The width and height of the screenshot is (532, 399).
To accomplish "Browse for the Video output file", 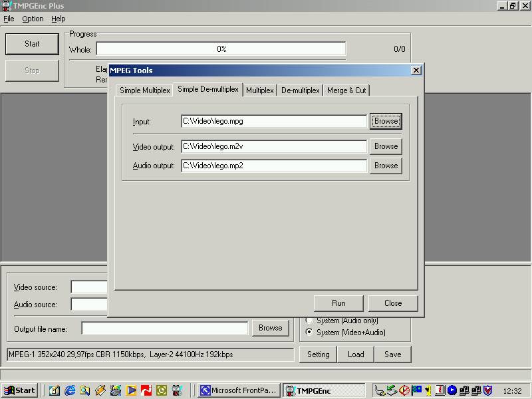I will (x=386, y=146).
